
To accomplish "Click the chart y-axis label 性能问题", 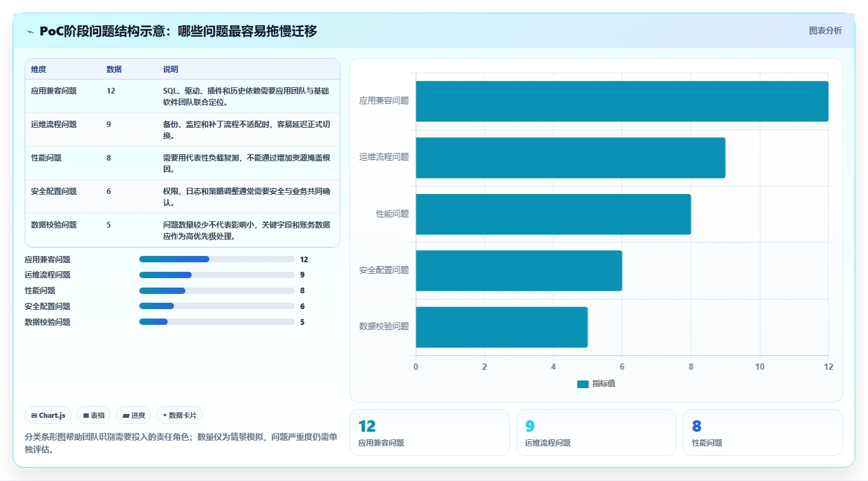I will coord(392,214).
